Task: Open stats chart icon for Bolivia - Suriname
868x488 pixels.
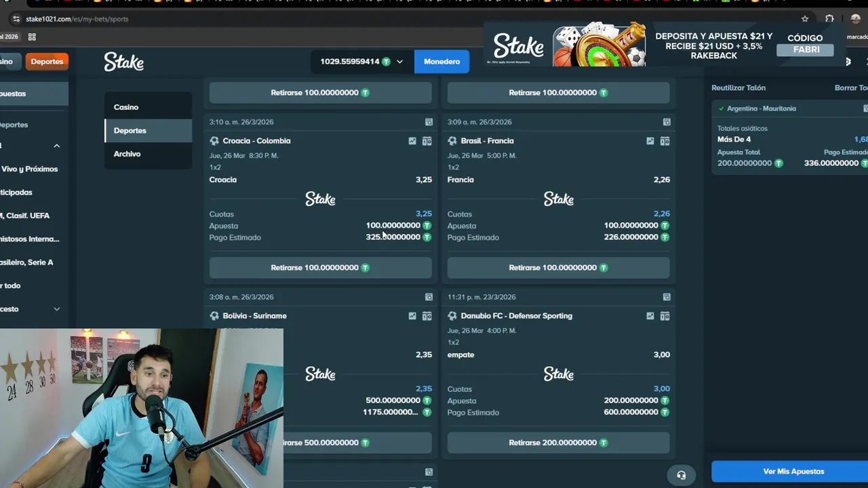Action: pyautogui.click(x=412, y=316)
